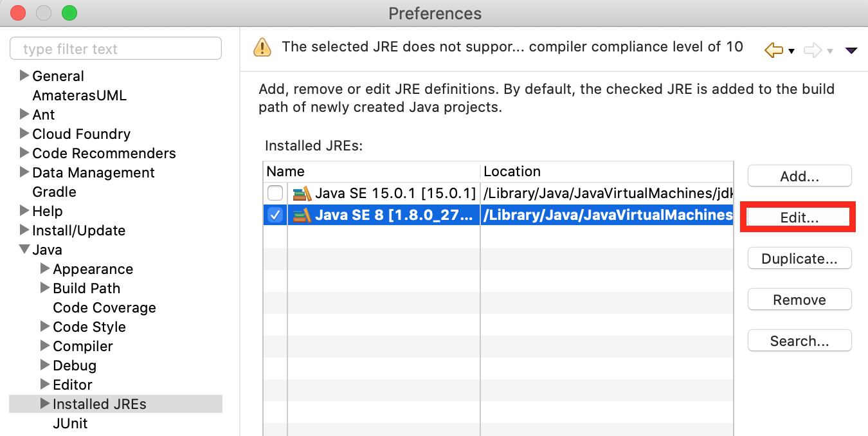The width and height of the screenshot is (868, 436).
Task: Select the Java SE 15.0.1 [15.0.1] row
Action: click(x=498, y=193)
